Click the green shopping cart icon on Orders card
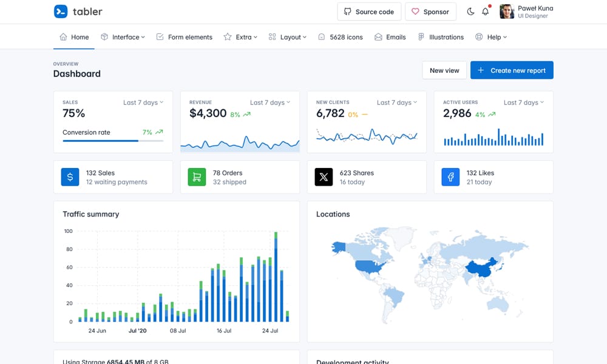 pyautogui.click(x=197, y=177)
